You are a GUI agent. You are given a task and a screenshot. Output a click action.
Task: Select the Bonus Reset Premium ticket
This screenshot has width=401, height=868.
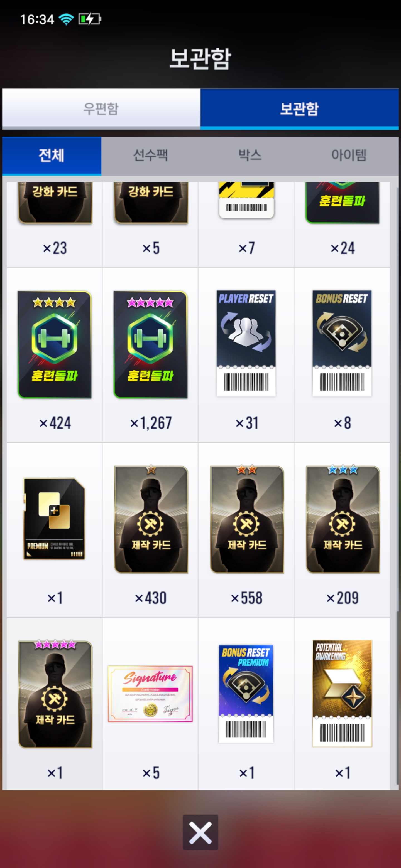246,694
